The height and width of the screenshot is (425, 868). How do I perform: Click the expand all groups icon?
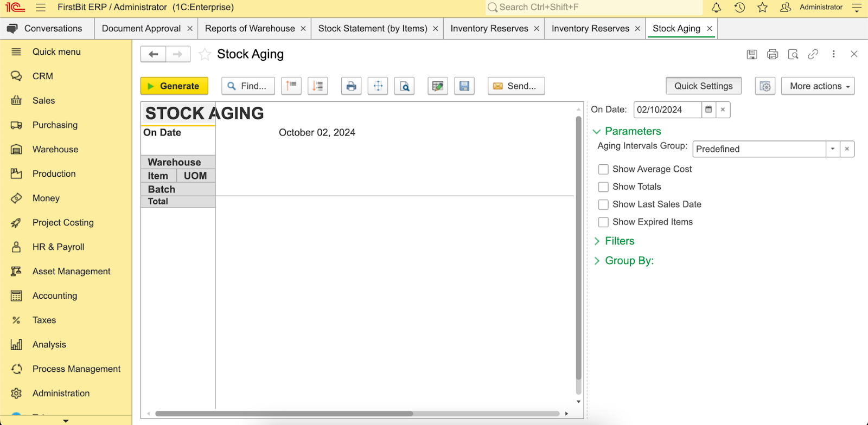tap(318, 86)
